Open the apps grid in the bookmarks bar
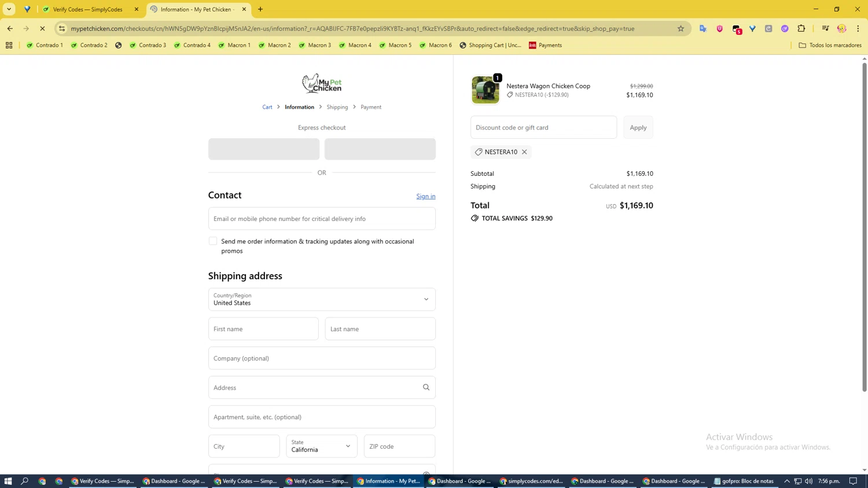The height and width of the screenshot is (488, 868). [x=9, y=45]
